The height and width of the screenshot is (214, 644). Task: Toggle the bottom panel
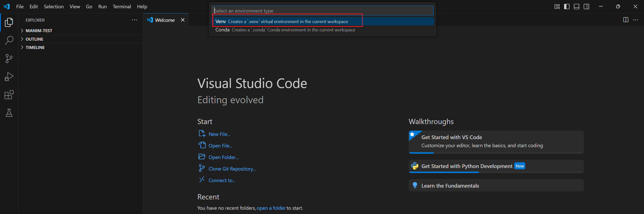pos(577,7)
